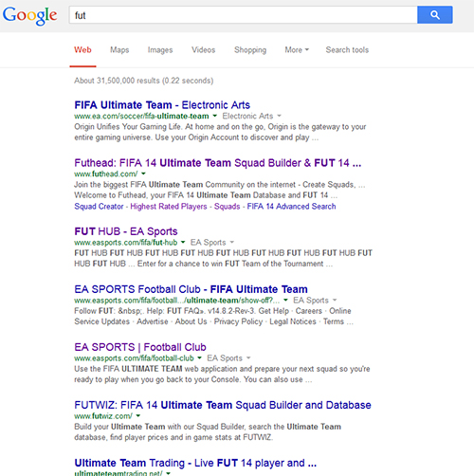Viewport: 474px width, 476px height.
Task: Follow the Squad Creator sitelink
Action: [99, 207]
